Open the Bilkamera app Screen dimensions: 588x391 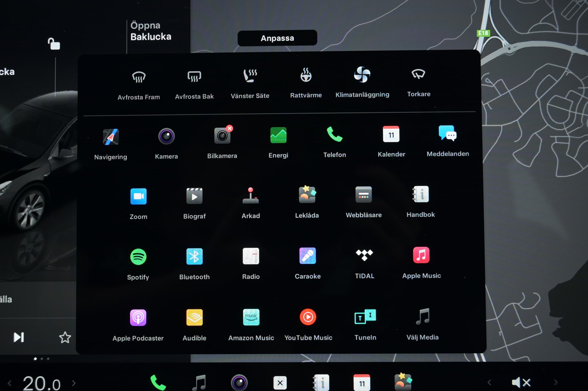click(222, 136)
